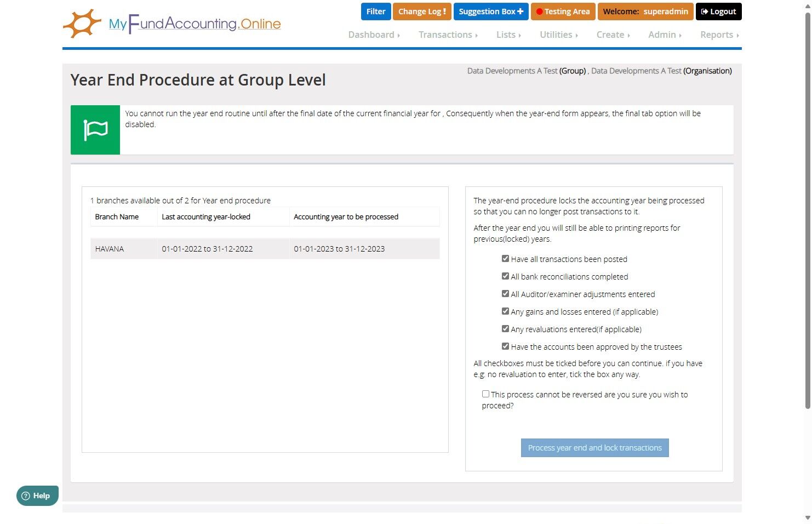Click the green flag notice icon
812x524 pixels.
click(95, 130)
